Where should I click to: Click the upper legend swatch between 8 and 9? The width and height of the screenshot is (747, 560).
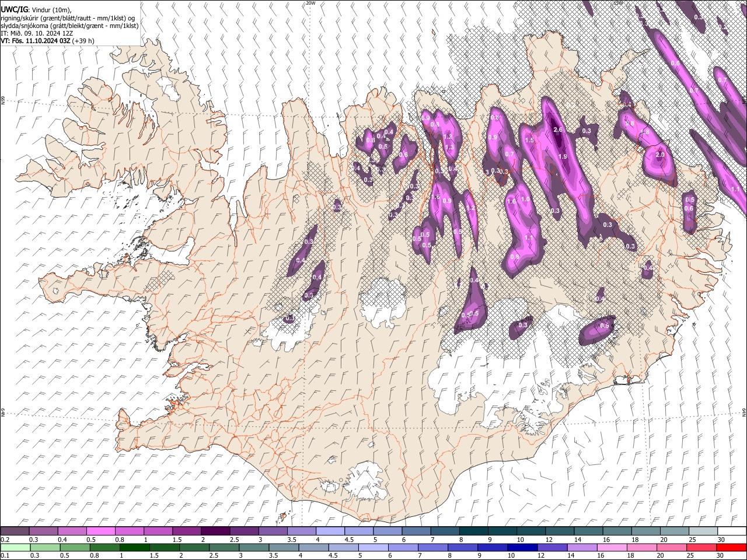pyautogui.click(x=474, y=531)
